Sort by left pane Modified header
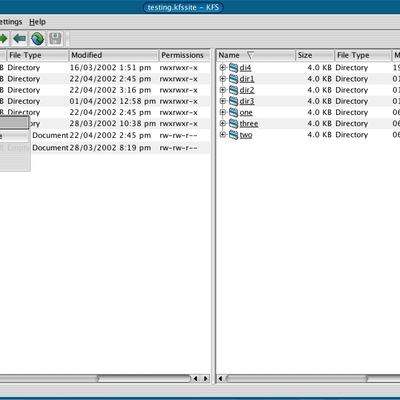This screenshot has width=400, height=400. pos(113,55)
